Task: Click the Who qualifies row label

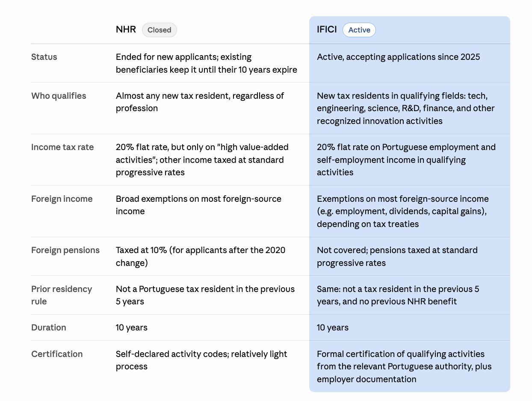Action: (59, 96)
